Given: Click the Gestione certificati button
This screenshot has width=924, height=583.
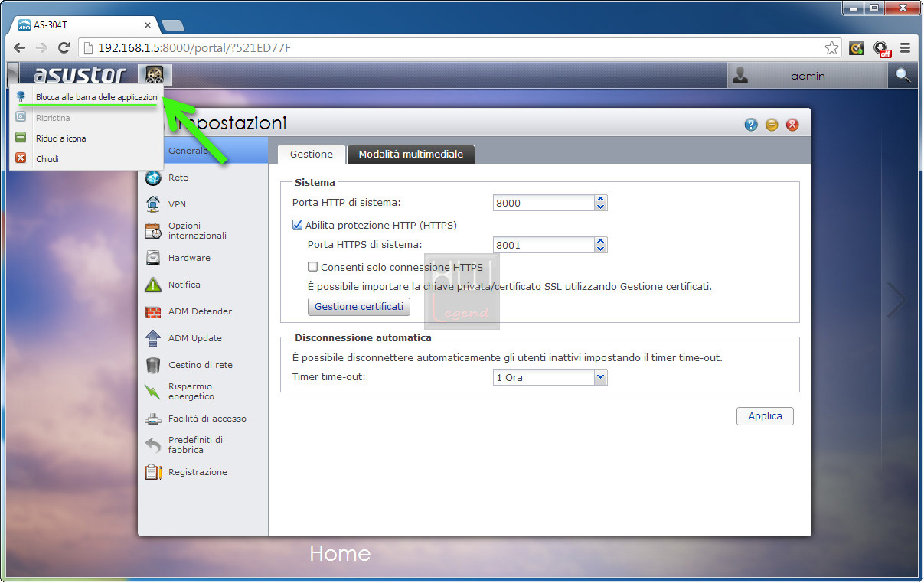Looking at the screenshot, I should (x=359, y=306).
